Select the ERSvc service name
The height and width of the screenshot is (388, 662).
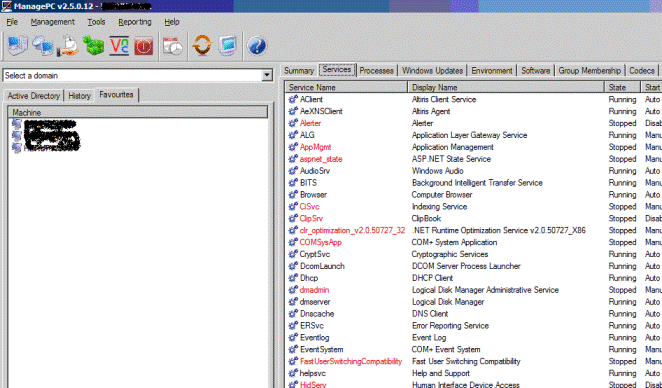pos(312,326)
